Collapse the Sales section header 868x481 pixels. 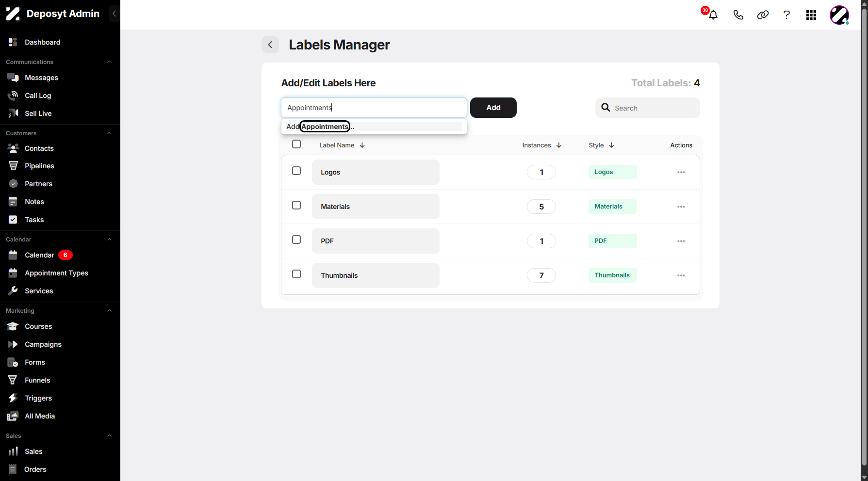coord(109,436)
